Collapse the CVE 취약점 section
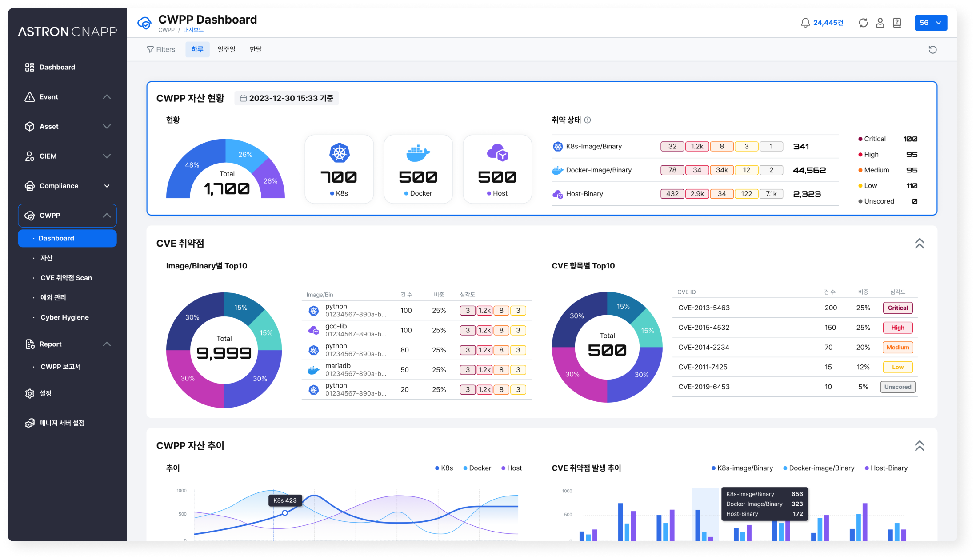The image size is (976, 560). [920, 244]
